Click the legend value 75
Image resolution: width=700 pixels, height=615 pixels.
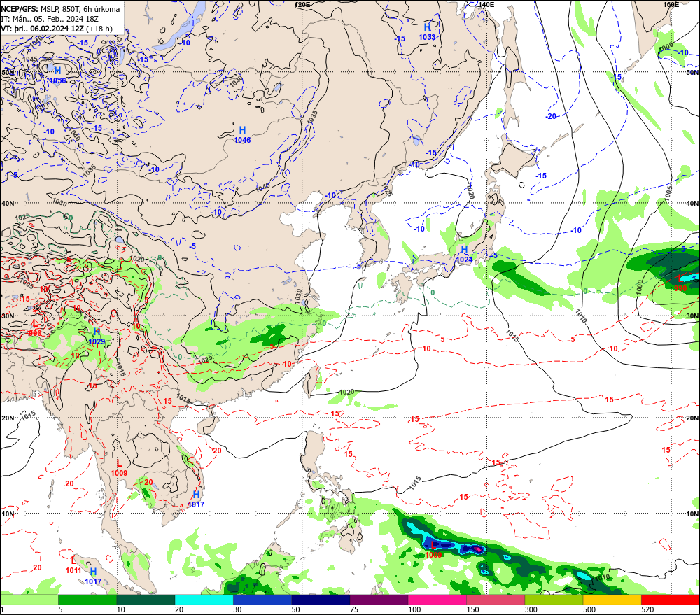(353, 609)
